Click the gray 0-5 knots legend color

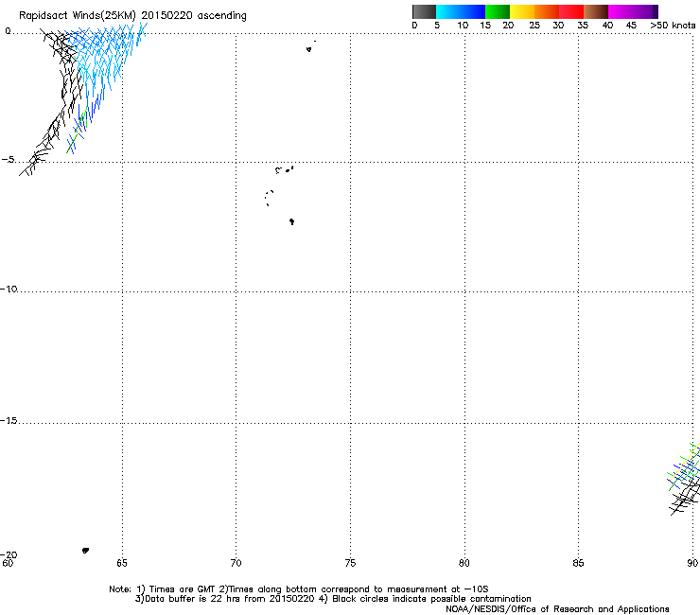[x=424, y=11]
